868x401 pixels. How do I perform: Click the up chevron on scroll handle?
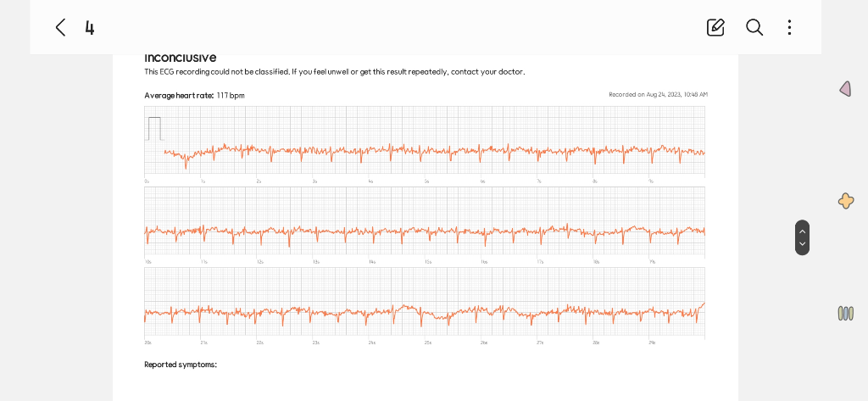pos(802,231)
